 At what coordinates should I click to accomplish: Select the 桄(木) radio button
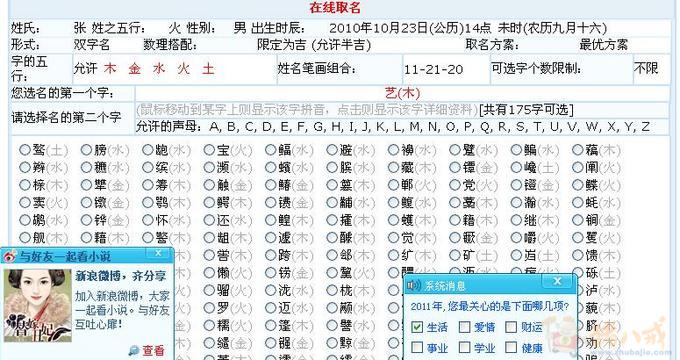tap(333, 290)
